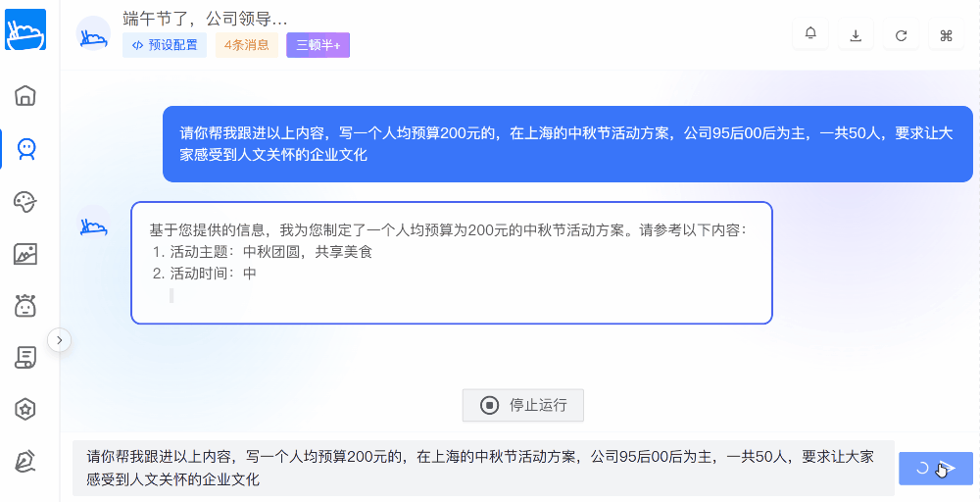Image resolution: width=980 pixels, height=502 pixels.
Task: Select the chat assistant sidebar icon
Action: 25,148
